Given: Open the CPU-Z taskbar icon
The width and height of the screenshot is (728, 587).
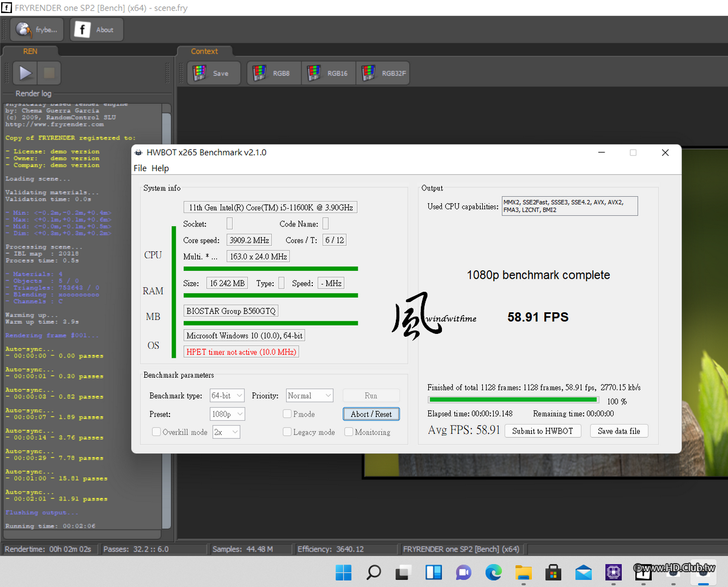Looking at the screenshot, I should 613,572.
